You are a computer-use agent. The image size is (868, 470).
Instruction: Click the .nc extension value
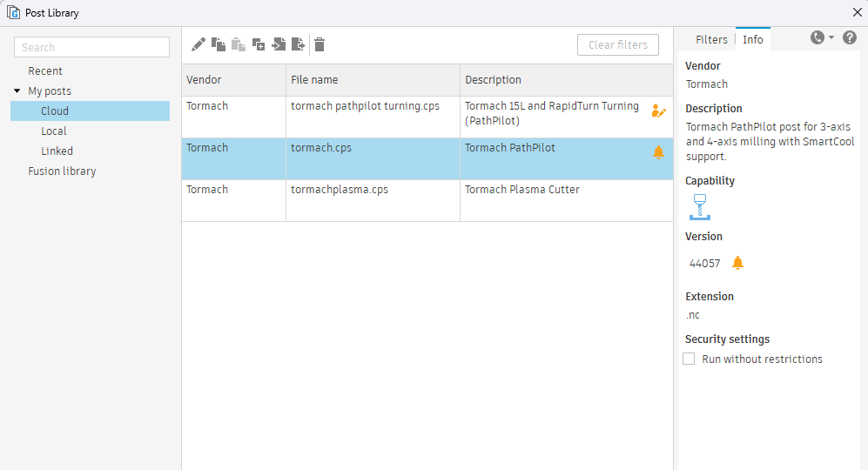(x=692, y=315)
